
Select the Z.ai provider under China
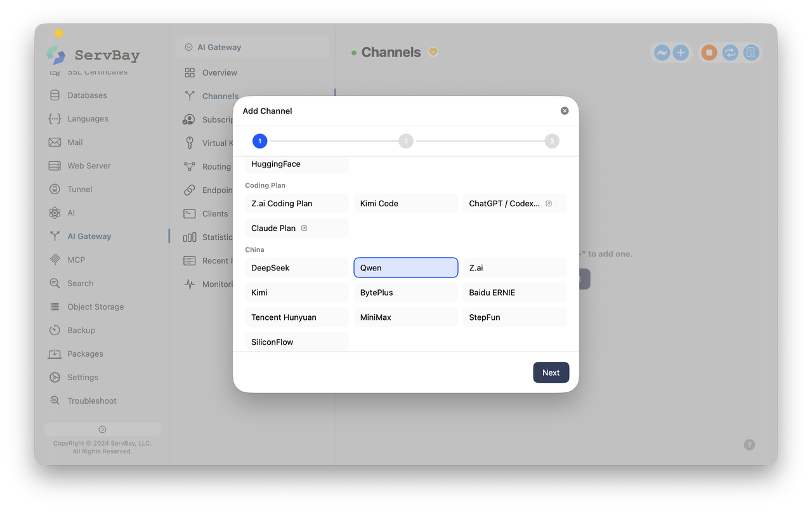pyautogui.click(x=514, y=268)
